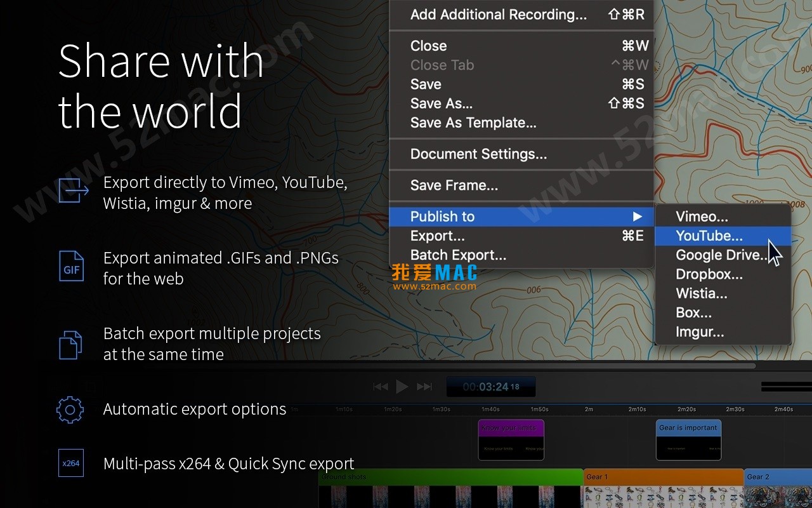Choose Batch Export... from the menu
Screen dimensions: 812x508
[521, 255]
